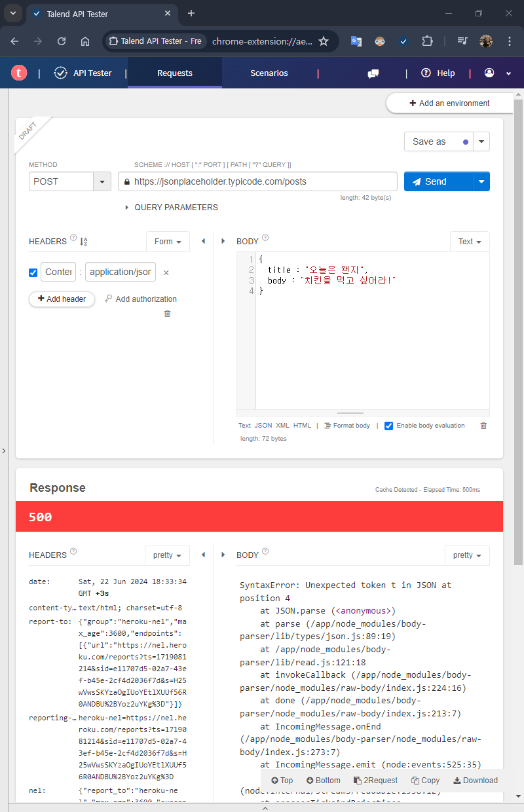This screenshot has height=812, width=524.
Task: Click the response HEADERS help icon
Action: click(x=73, y=551)
